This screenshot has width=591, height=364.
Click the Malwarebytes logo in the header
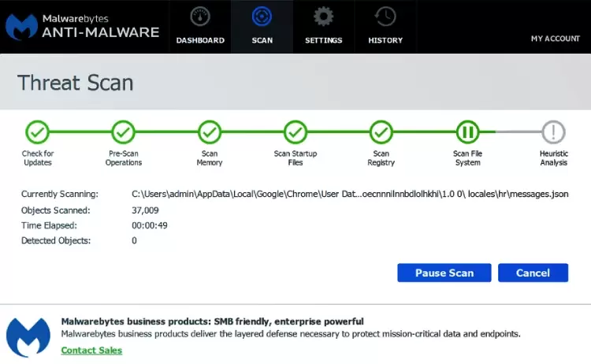coord(21,27)
